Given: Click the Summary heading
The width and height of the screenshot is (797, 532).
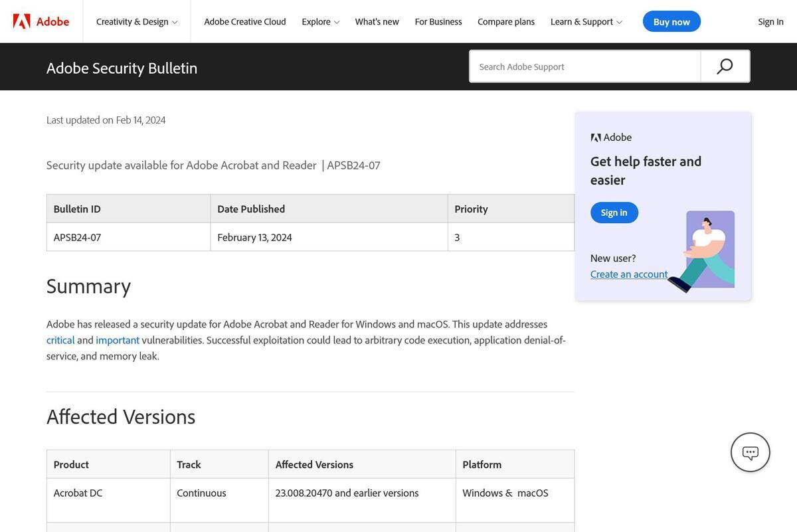Looking at the screenshot, I should [x=88, y=286].
